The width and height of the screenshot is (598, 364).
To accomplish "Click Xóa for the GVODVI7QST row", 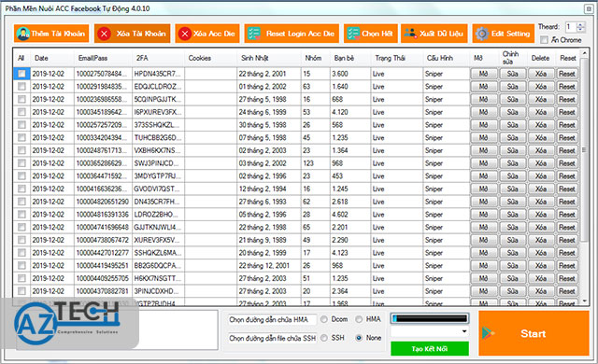I will 541,189.
